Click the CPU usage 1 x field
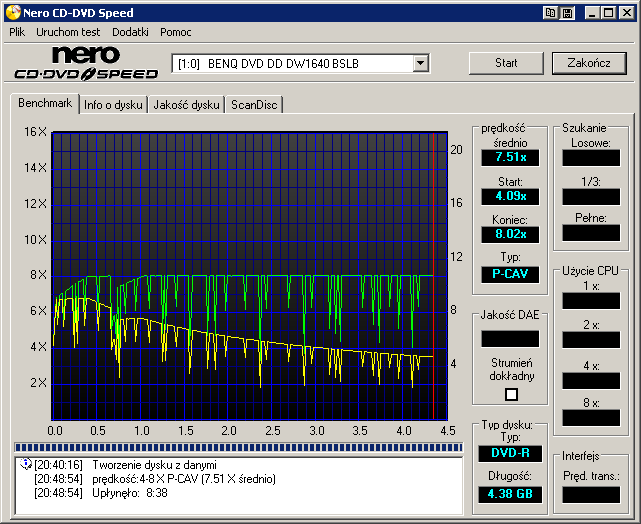Image resolution: width=641 pixels, height=524 pixels. tap(591, 301)
